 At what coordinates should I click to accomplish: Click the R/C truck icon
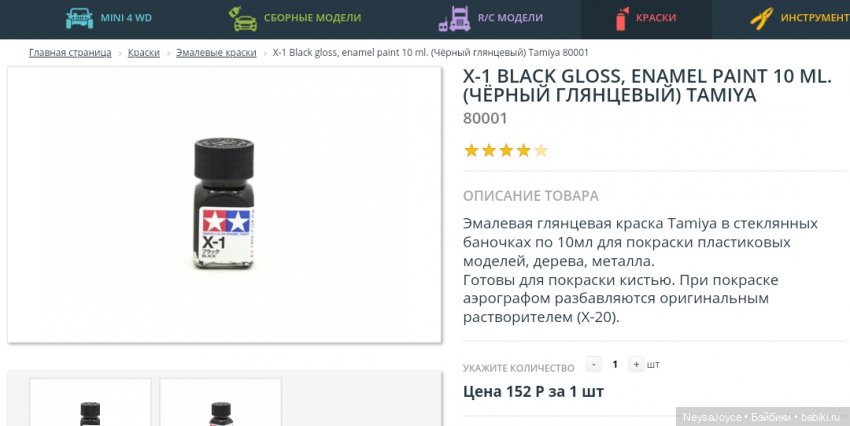click(454, 18)
